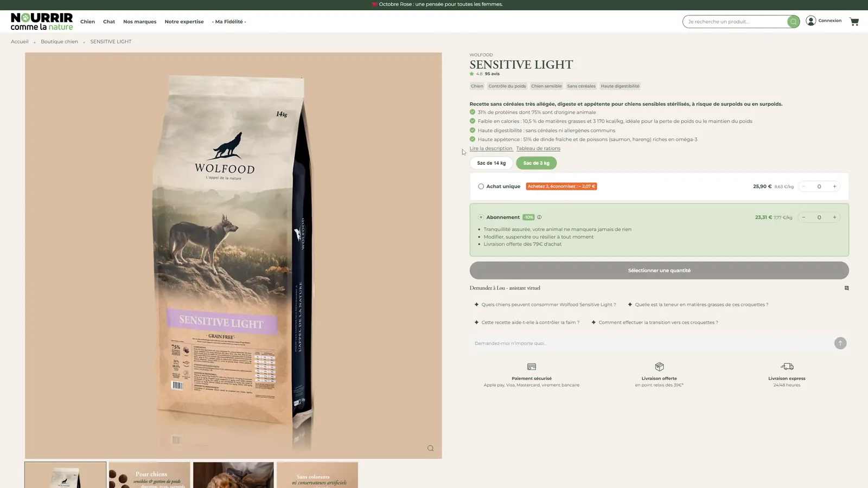Click the Sans céréales tag

pyautogui.click(x=581, y=86)
